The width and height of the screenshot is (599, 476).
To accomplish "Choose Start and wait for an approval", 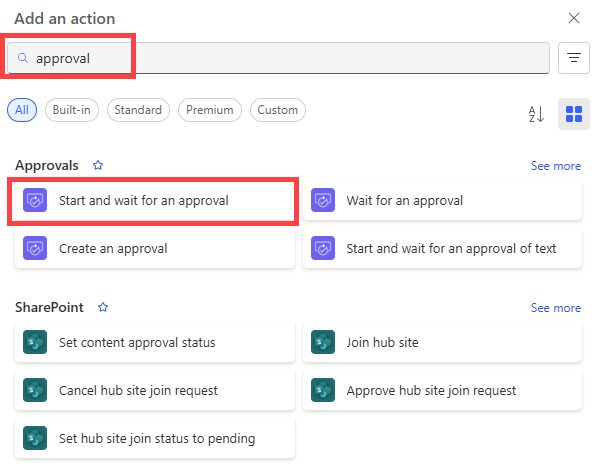I will [x=155, y=201].
